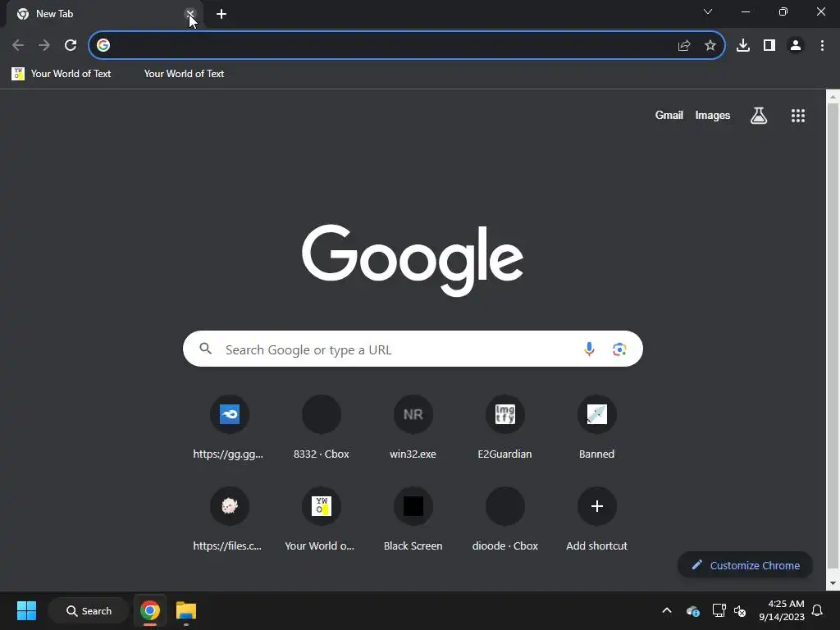Screen dimensions: 840x630
Task: Open Your World o... shortcut tile
Action: tap(322, 519)
